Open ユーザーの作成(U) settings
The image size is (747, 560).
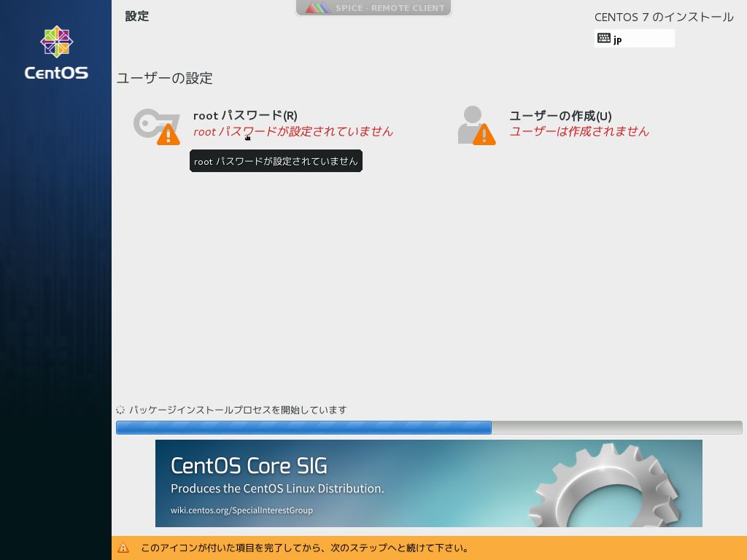560,115
